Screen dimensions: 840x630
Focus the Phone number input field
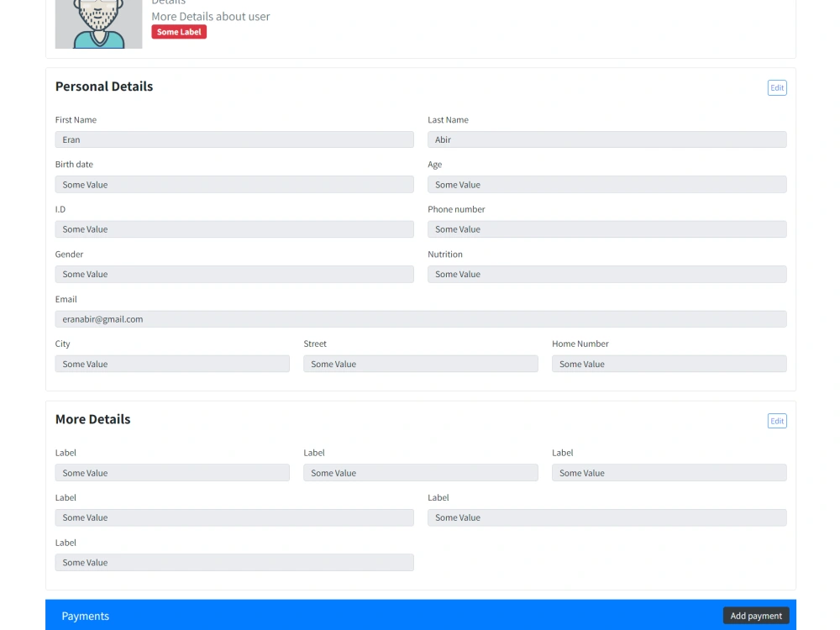click(x=607, y=229)
